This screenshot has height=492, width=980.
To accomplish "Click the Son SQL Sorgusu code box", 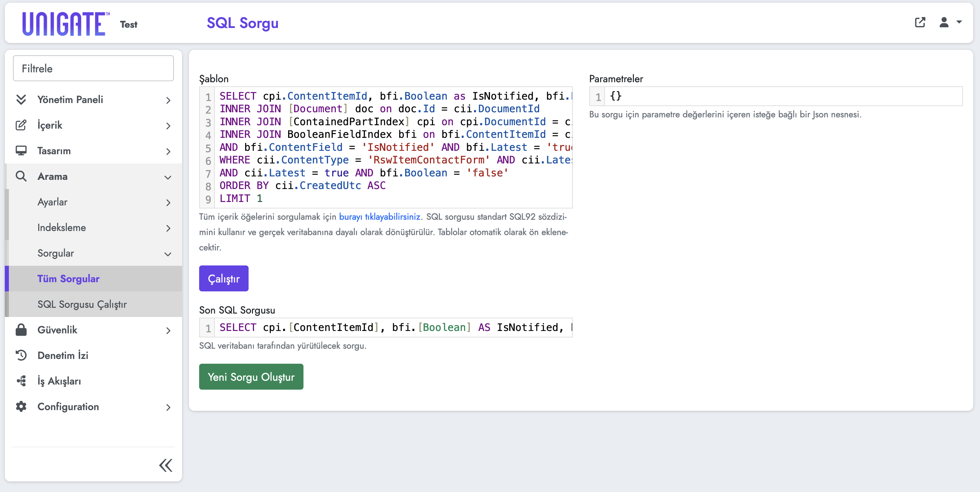I will (x=386, y=327).
